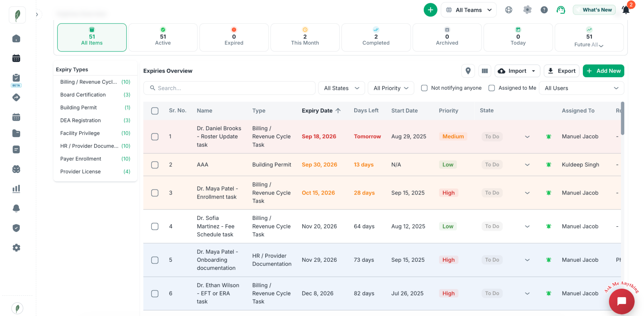
Task: Sort by the Expiry Date column header
Action: (321, 111)
